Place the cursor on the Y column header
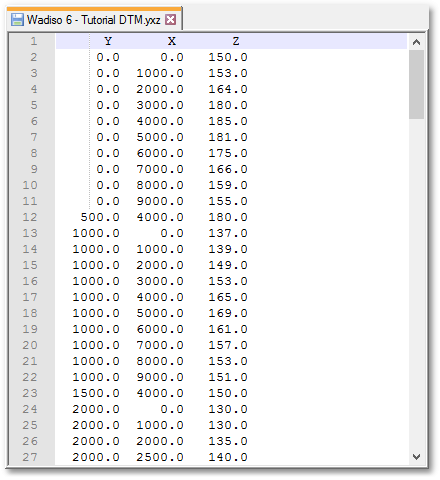 tap(108, 41)
